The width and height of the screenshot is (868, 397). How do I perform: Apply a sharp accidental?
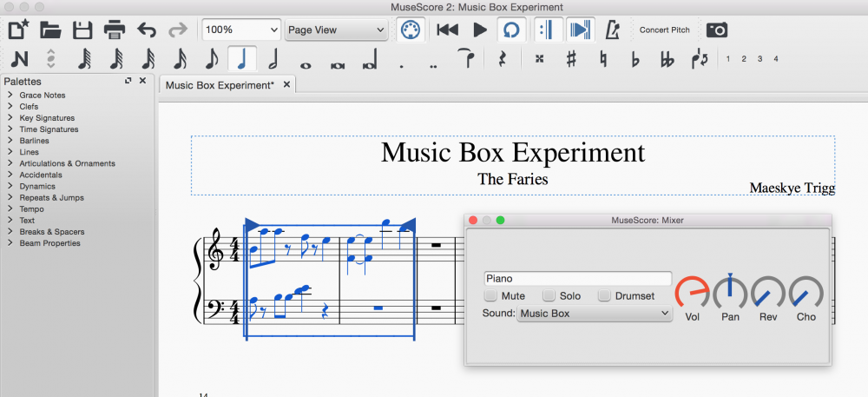pyautogui.click(x=571, y=59)
